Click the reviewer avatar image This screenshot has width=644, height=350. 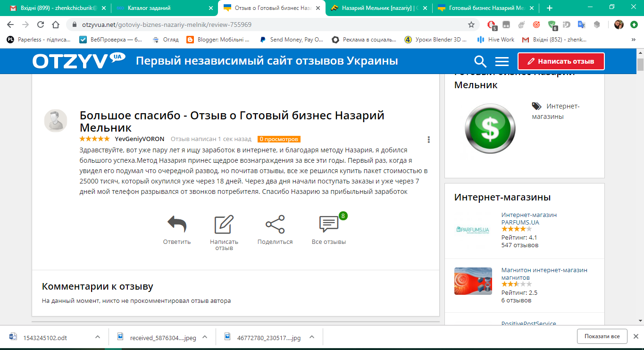(x=56, y=120)
